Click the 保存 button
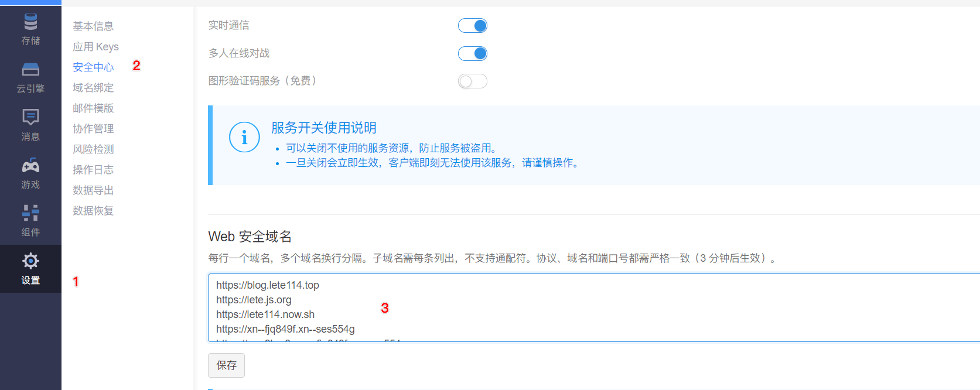The width and height of the screenshot is (980, 390). pos(226,365)
